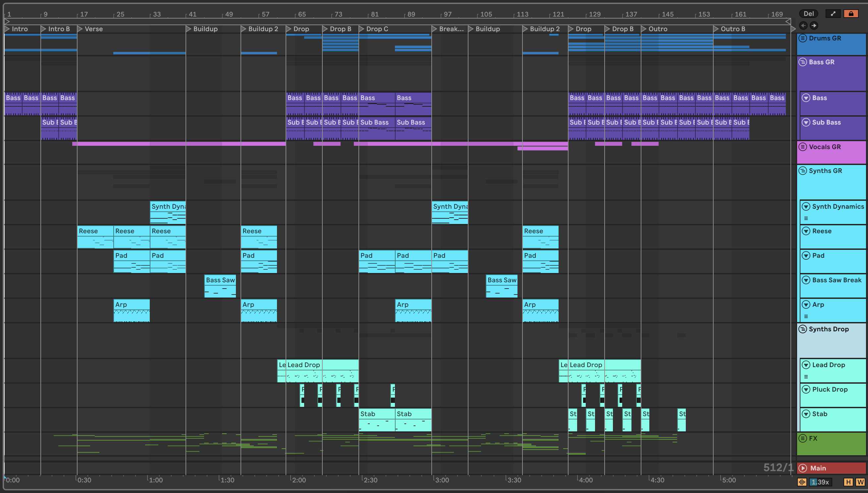Toggle the automation lock button
This screenshot has width=868, height=493.
[851, 14]
